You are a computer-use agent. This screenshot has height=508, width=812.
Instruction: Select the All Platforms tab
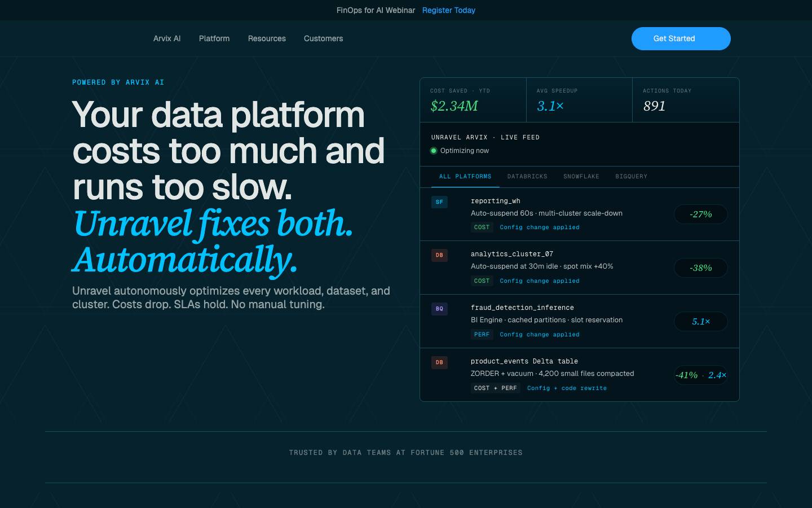[465, 177]
